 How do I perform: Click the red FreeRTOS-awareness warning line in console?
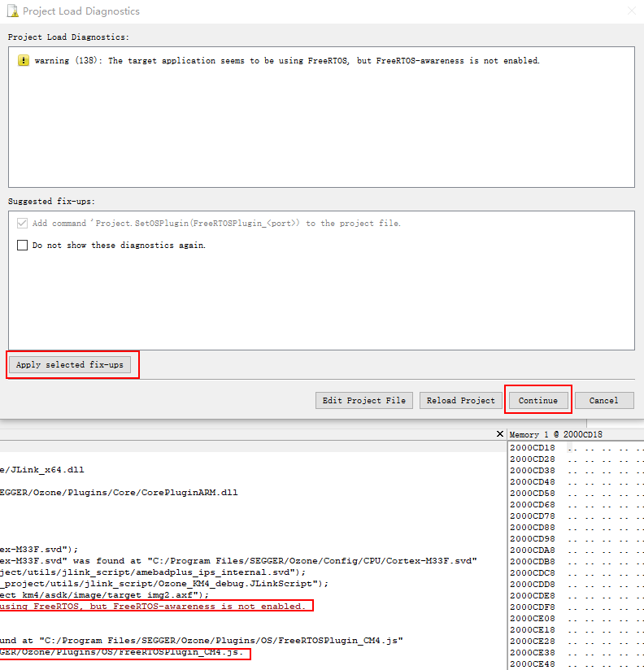154,607
